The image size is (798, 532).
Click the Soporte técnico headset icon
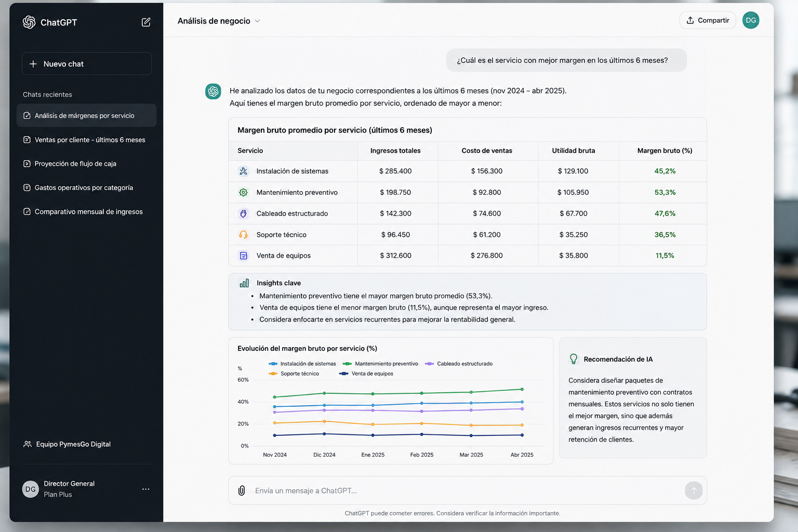pos(243,235)
